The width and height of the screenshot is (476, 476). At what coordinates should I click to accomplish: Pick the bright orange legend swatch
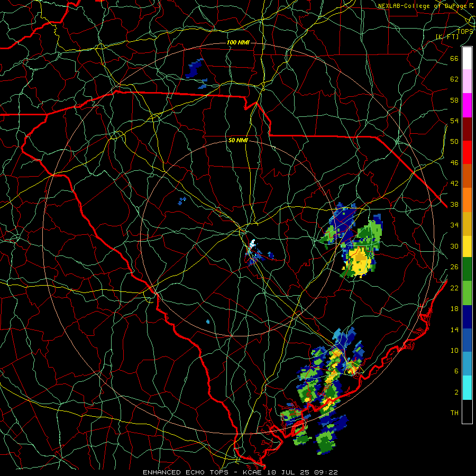click(x=467, y=200)
